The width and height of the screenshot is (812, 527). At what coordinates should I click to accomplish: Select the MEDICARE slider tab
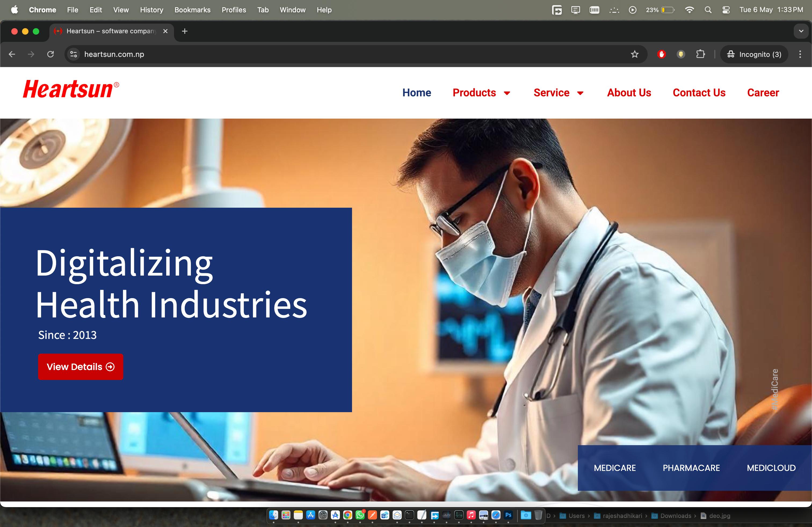tap(614, 468)
